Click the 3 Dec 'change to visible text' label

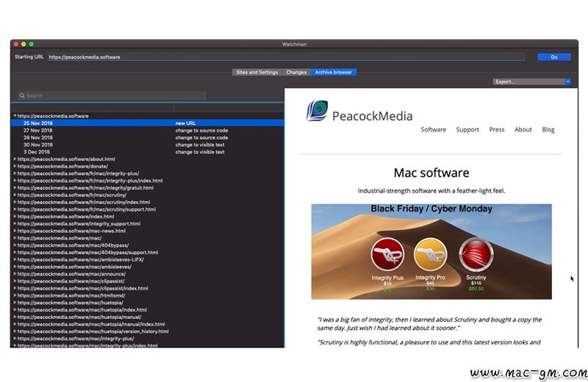pyautogui.click(x=200, y=152)
